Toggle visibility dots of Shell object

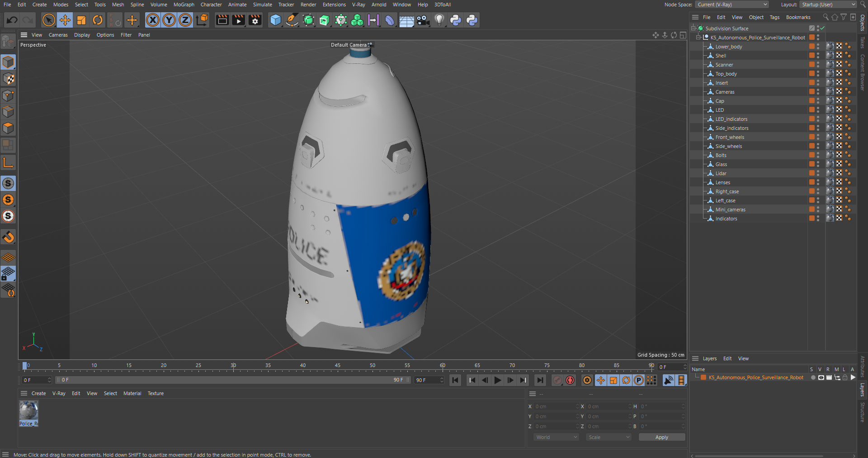pos(818,56)
